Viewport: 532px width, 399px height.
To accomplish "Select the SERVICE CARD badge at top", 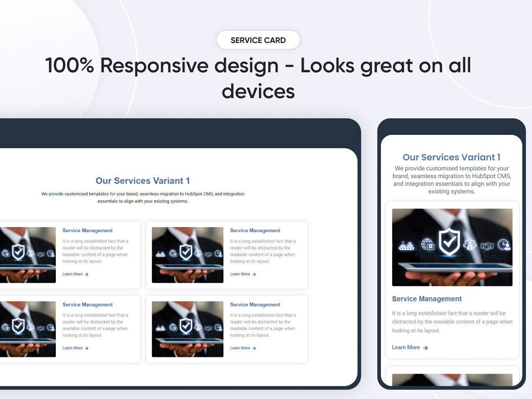I will click(258, 40).
